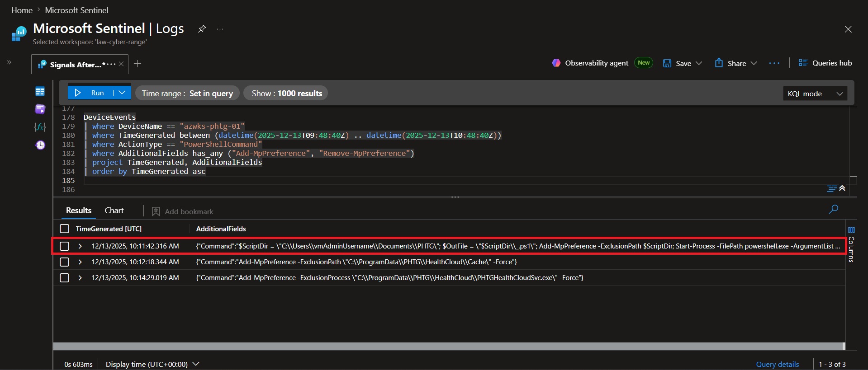
Task: Open Display time (UTC+00:00) dropdown
Action: point(152,364)
